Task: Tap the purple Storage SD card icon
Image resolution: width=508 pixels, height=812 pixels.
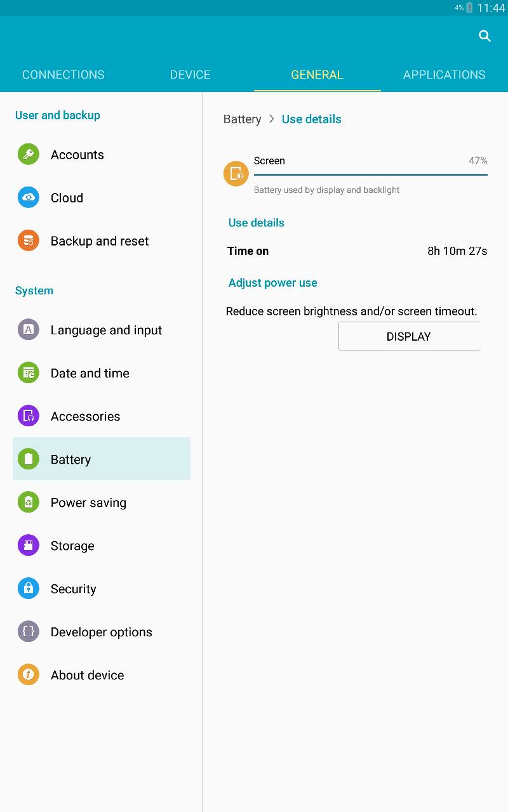Action: (28, 545)
